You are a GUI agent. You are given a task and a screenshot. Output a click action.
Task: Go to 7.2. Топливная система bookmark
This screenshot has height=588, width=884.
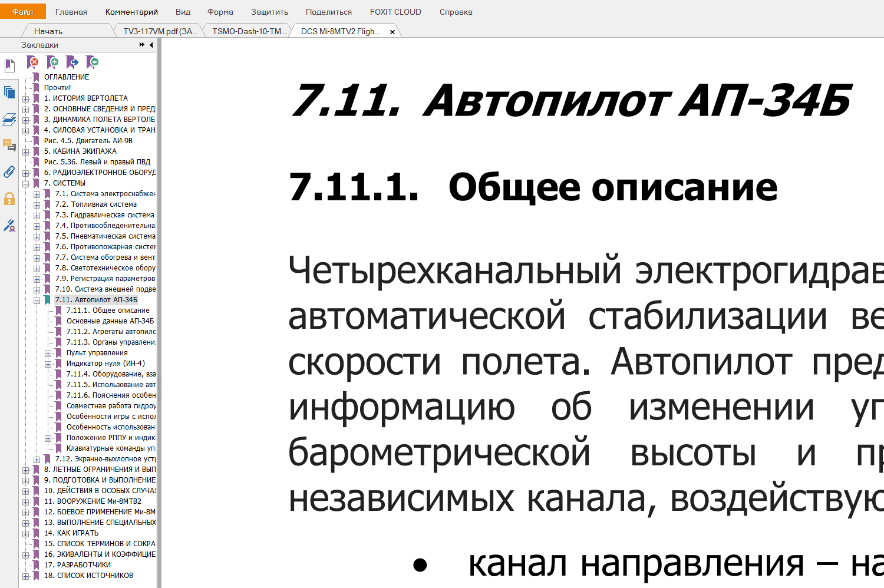(x=96, y=204)
